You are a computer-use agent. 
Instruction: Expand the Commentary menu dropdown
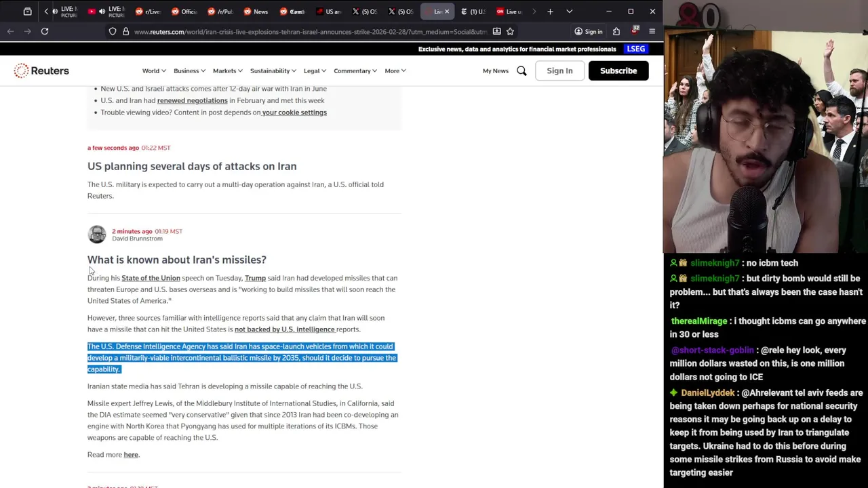tap(355, 70)
